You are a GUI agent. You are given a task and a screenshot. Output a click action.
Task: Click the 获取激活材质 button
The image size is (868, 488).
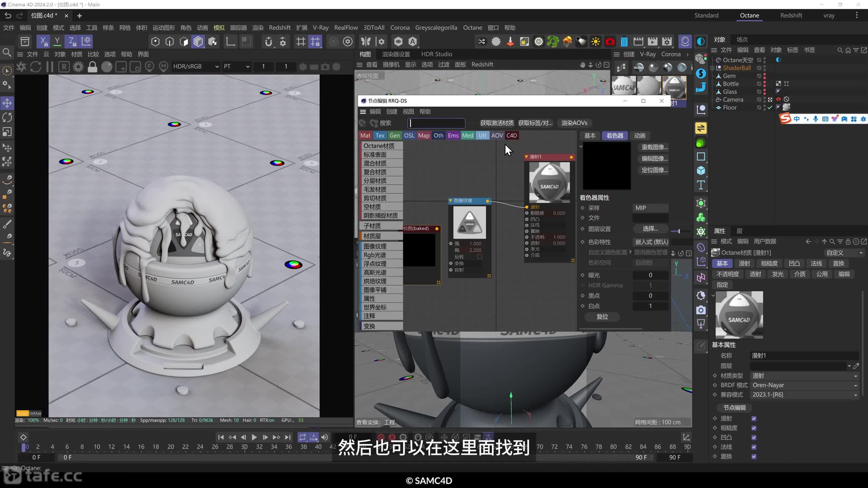coord(497,123)
